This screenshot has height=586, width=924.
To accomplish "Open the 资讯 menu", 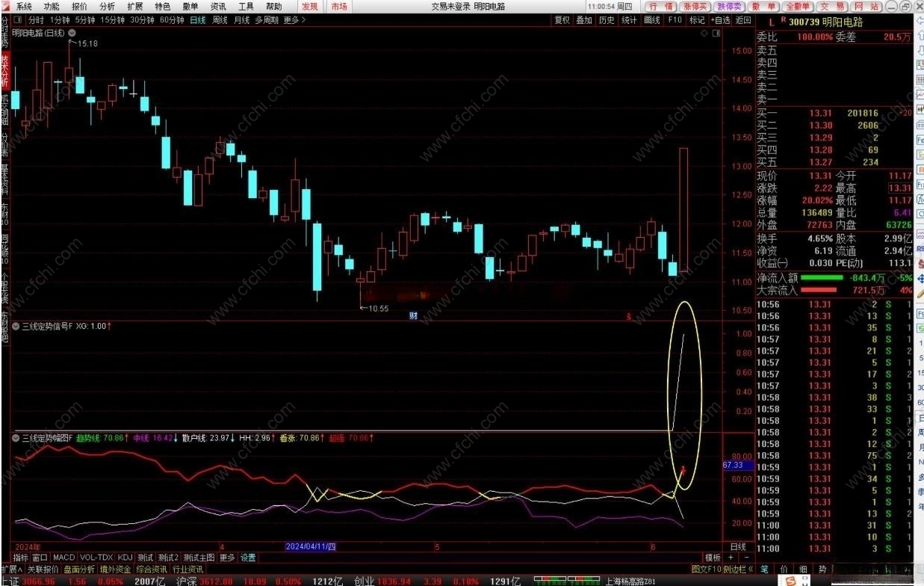I will pos(218,6).
